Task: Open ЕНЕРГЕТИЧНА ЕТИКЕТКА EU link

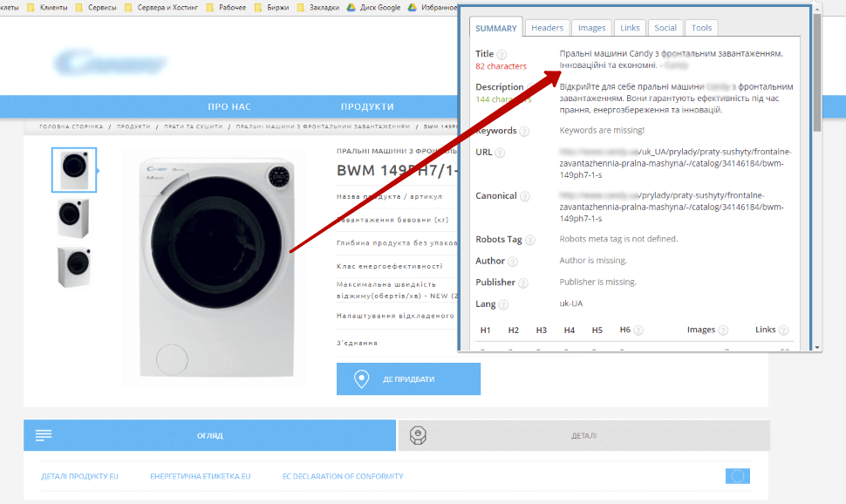Action: click(201, 476)
